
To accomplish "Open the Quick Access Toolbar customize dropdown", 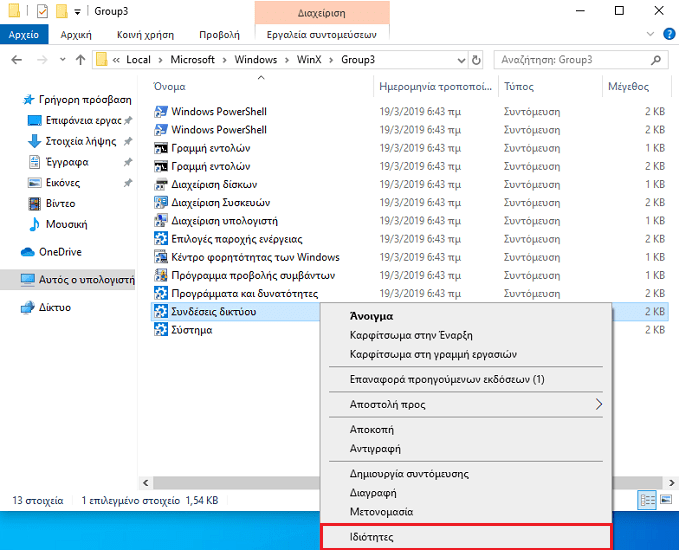I will point(77,12).
